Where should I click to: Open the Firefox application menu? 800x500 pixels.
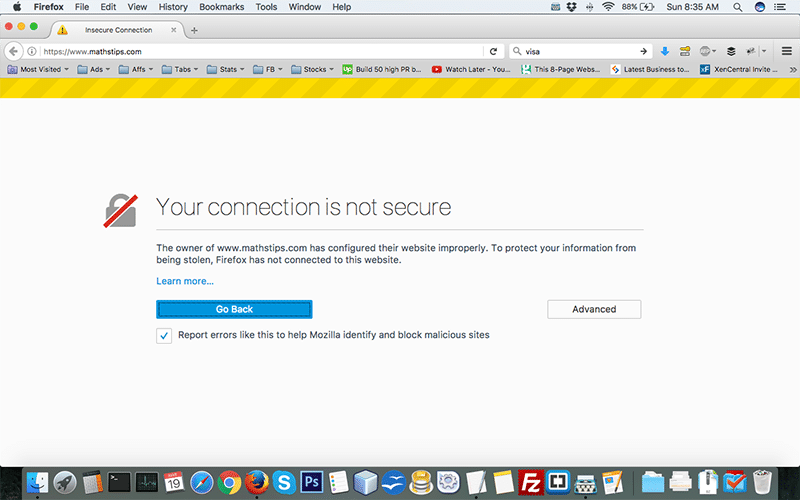click(x=48, y=7)
